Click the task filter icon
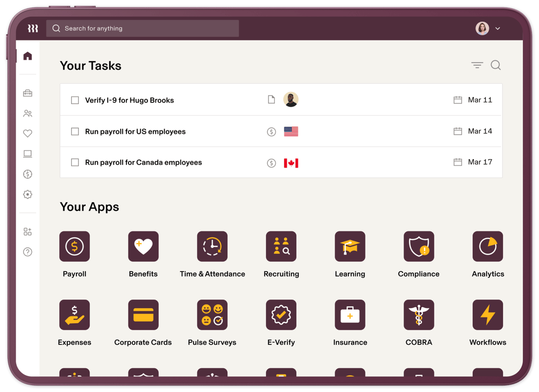539x392 pixels. pos(477,65)
